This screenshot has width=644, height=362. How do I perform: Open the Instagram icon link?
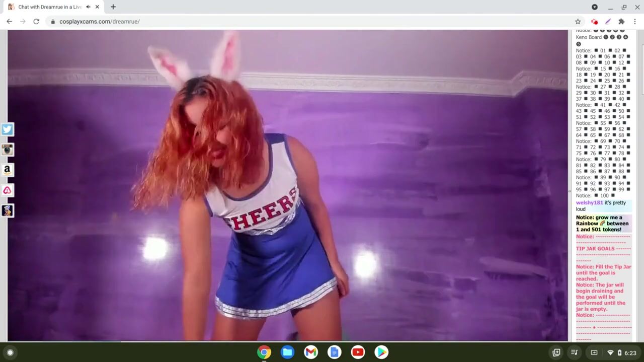tap(7, 150)
